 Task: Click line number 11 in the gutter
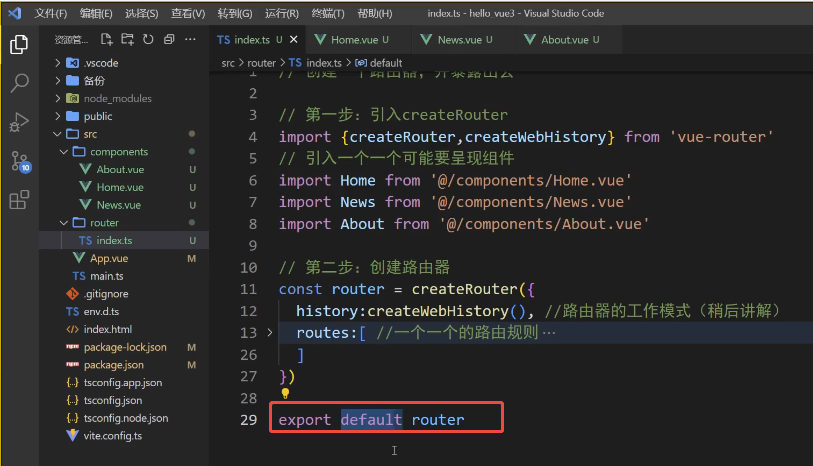(248, 289)
